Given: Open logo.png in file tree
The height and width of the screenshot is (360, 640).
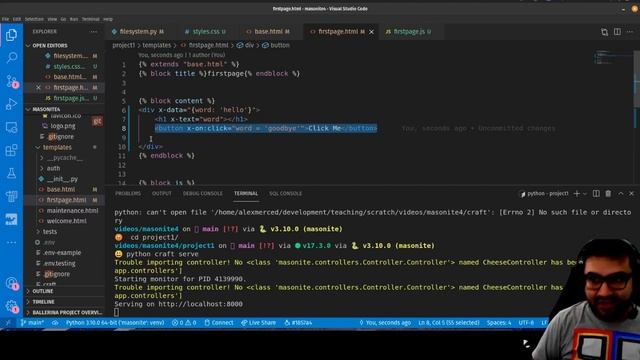Looking at the screenshot, I should click(63, 126).
